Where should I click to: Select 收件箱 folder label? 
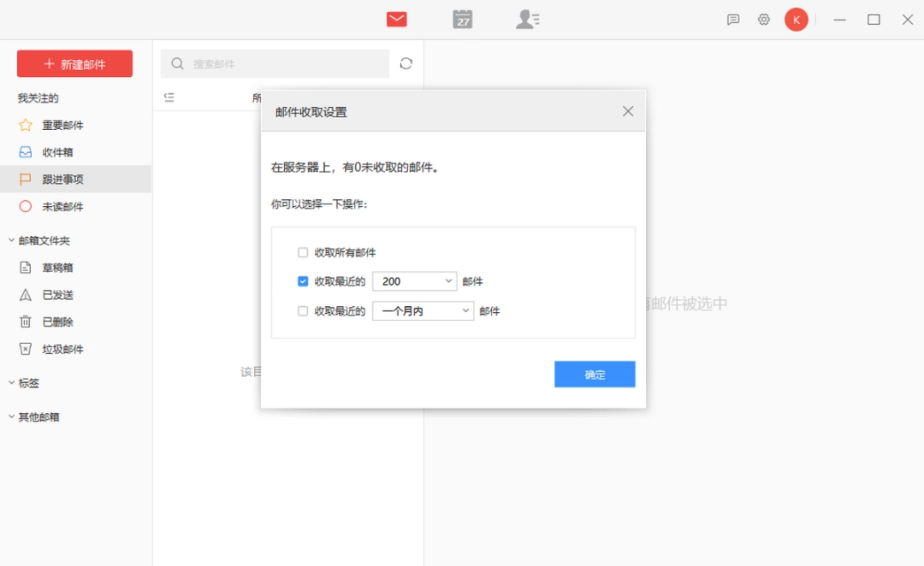pos(57,152)
